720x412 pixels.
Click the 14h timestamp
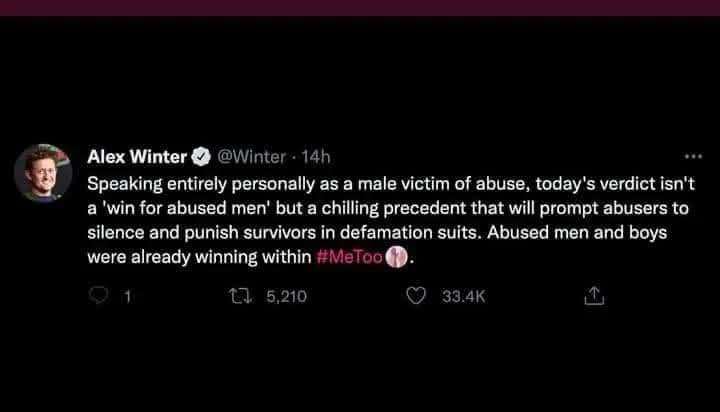pyautogui.click(x=315, y=156)
